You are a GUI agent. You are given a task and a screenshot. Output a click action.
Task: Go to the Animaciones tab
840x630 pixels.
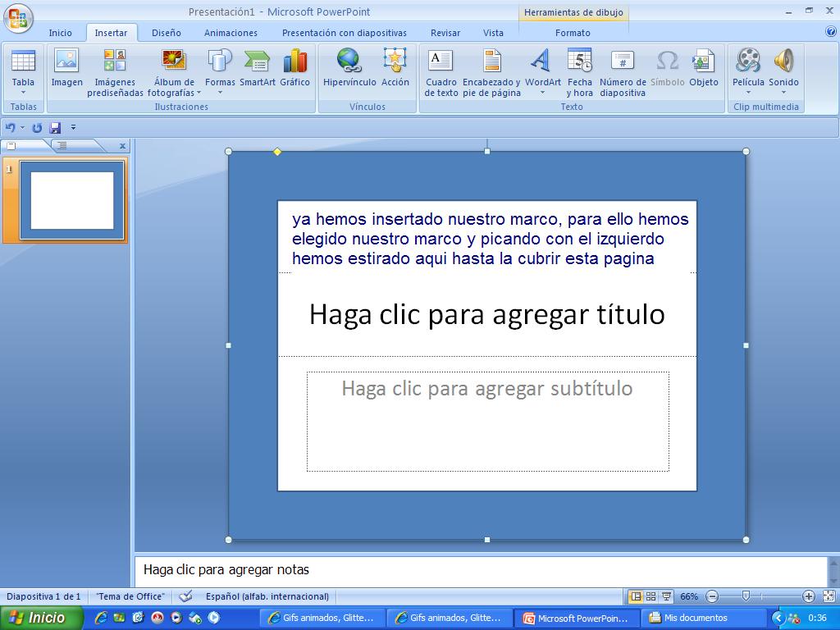[x=231, y=33]
